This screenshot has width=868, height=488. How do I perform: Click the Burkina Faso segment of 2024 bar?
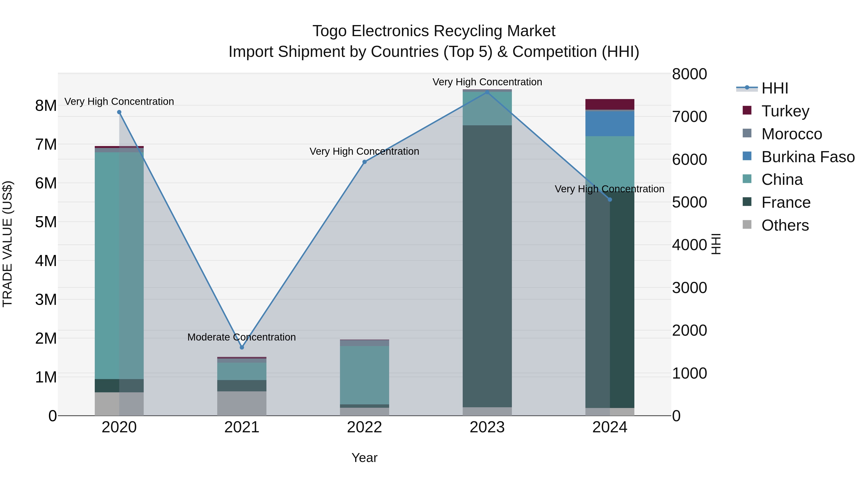click(610, 124)
